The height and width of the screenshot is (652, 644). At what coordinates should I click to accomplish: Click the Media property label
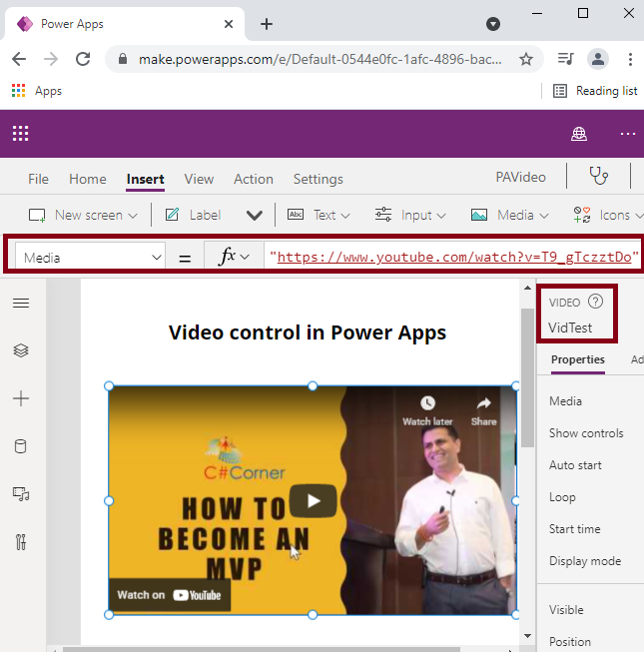coord(565,401)
